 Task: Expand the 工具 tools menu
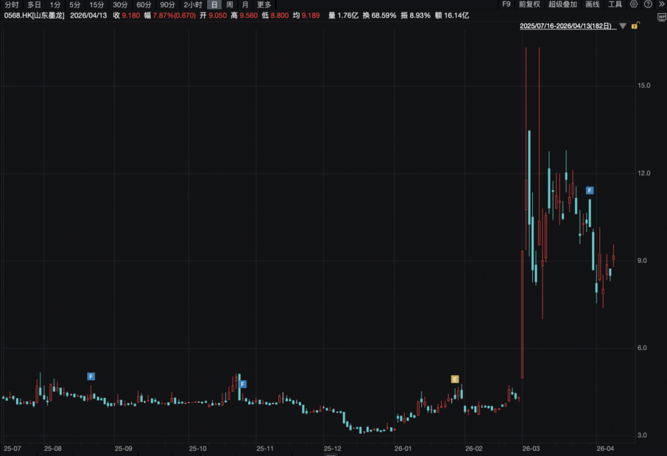coord(615,5)
